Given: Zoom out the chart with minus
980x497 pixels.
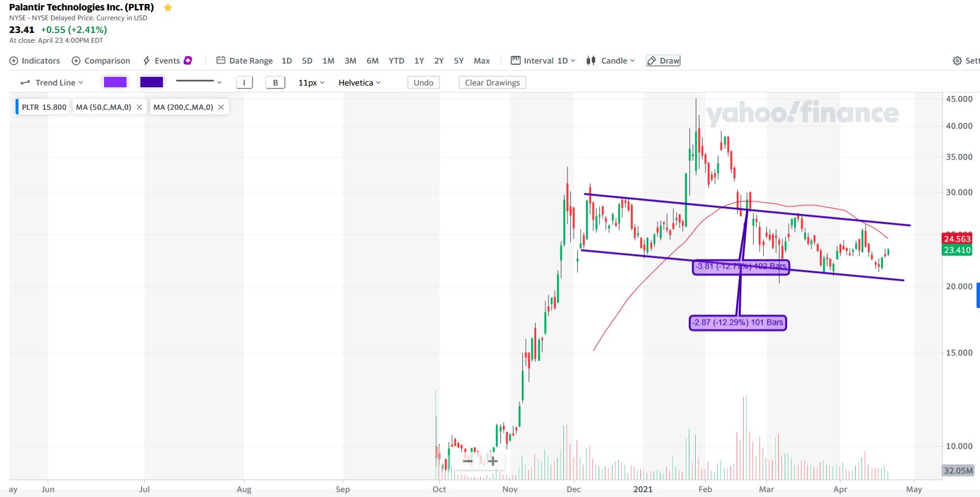Looking at the screenshot, I should [467, 461].
